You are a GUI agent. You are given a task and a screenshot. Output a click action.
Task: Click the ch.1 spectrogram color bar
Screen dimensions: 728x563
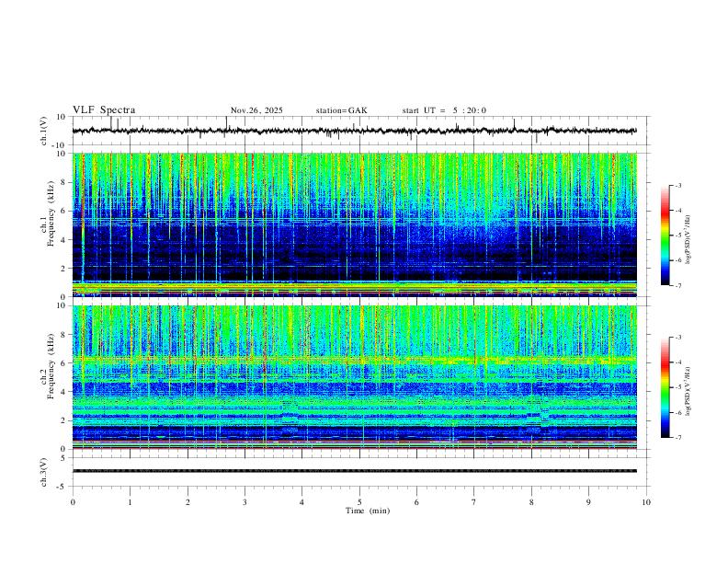coord(665,236)
